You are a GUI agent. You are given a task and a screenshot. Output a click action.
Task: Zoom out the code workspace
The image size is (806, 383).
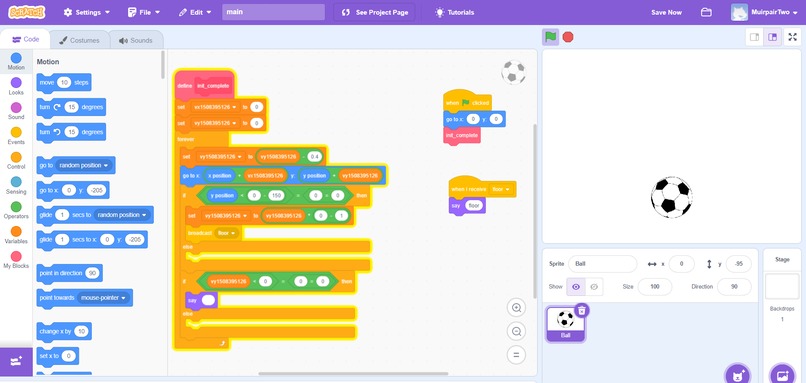(x=516, y=331)
